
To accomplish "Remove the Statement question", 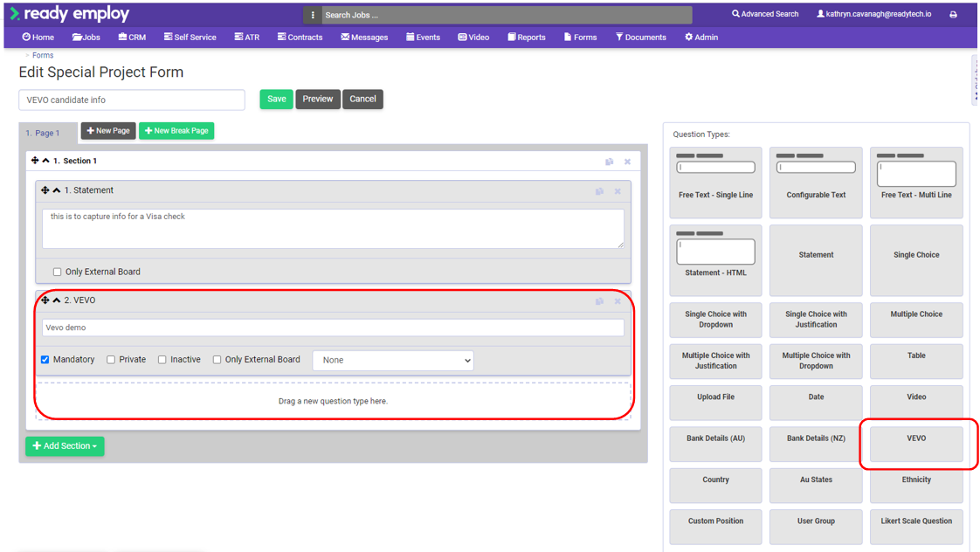I will pyautogui.click(x=618, y=191).
